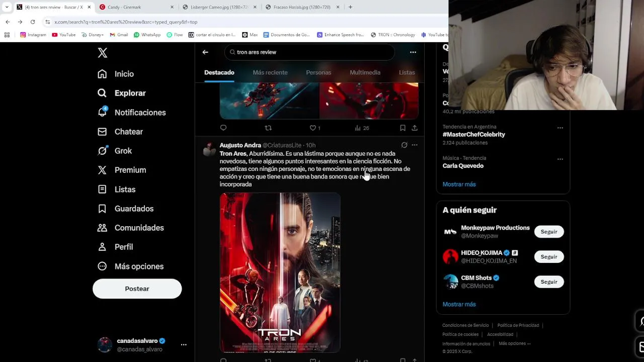Viewport: 644px width, 362px height.
Task: Expand Más opciones in the sidebar
Action: (130, 266)
